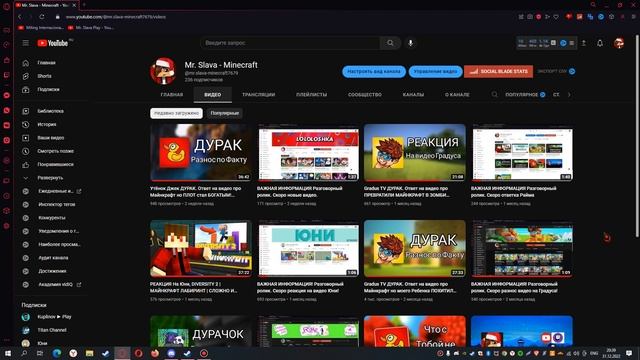Click channel search magnifier icon
640x360 pixels.
pyautogui.click(x=494, y=95)
